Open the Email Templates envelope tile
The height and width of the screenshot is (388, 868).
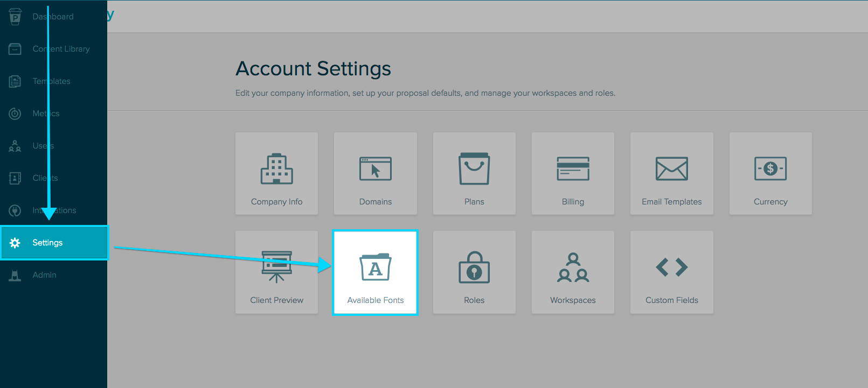[x=671, y=174]
